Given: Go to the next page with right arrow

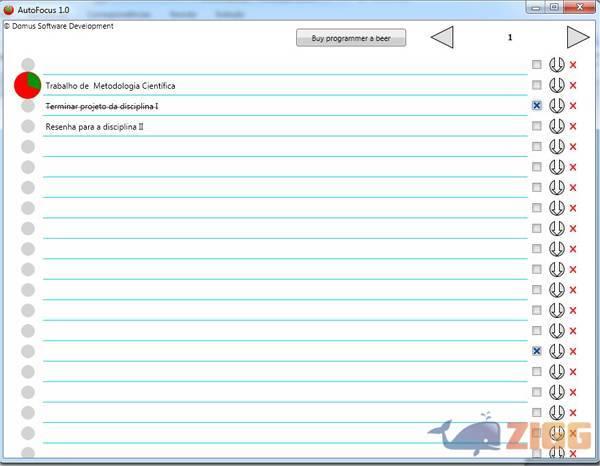Looking at the screenshot, I should [578, 38].
